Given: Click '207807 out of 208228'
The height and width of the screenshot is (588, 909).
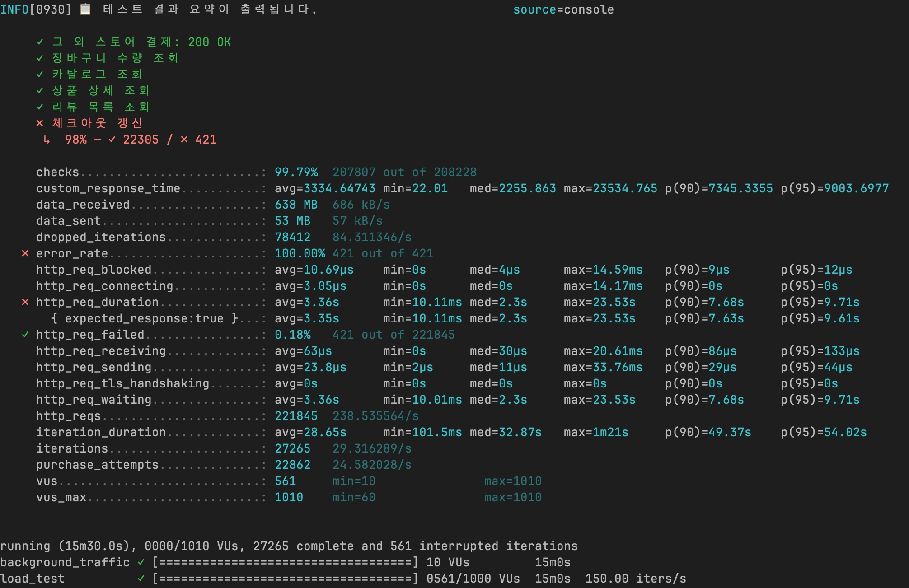Looking at the screenshot, I should pos(404,172).
